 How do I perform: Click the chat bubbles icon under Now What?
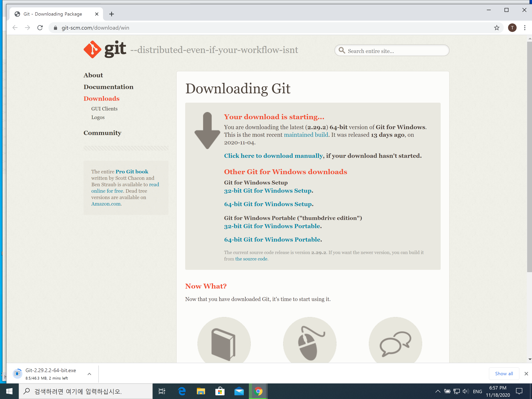(x=395, y=344)
